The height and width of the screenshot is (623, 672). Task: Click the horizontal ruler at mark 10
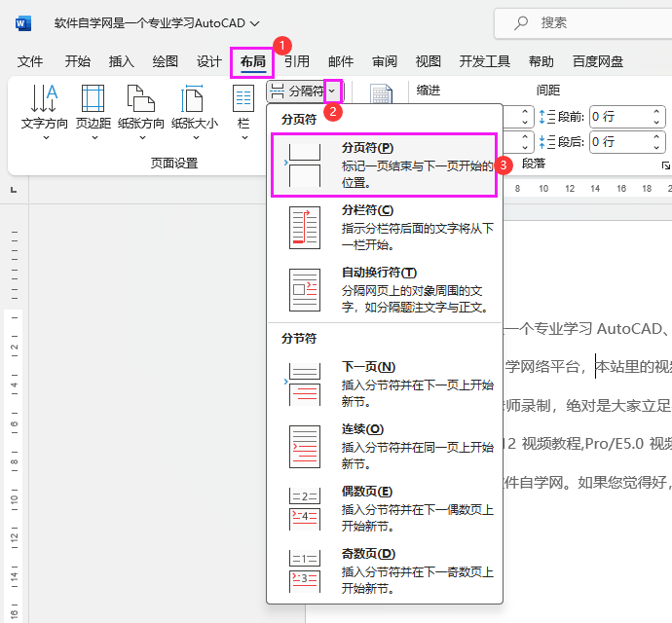[x=543, y=189]
